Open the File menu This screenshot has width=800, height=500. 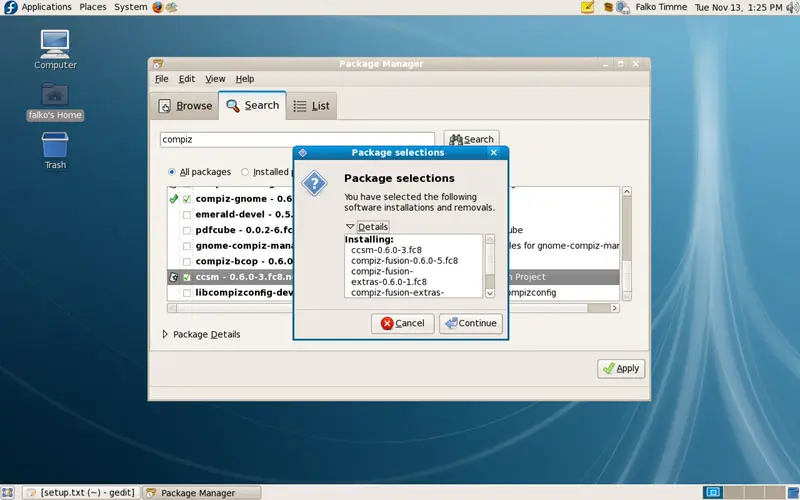pyautogui.click(x=162, y=79)
